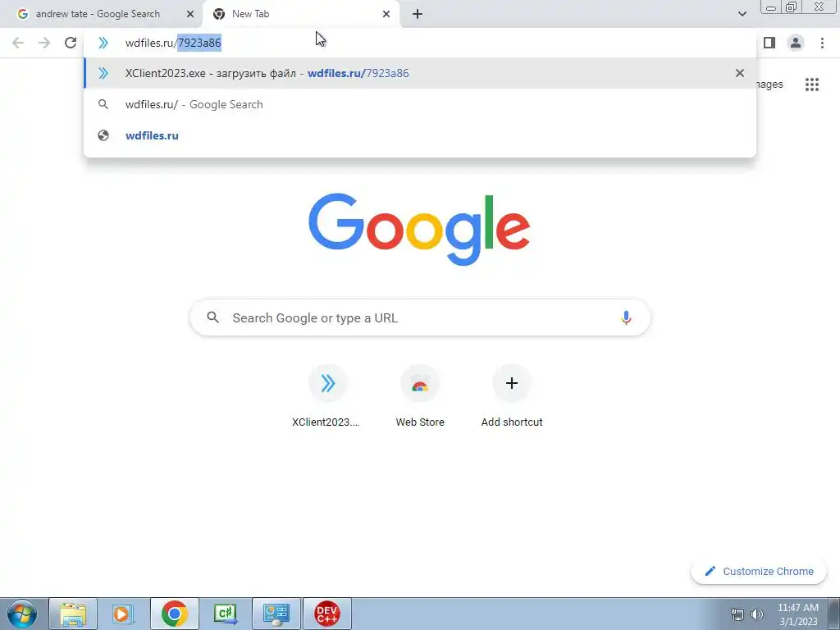
Task: Reload the page with the refresh icon
Action: pyautogui.click(x=71, y=43)
